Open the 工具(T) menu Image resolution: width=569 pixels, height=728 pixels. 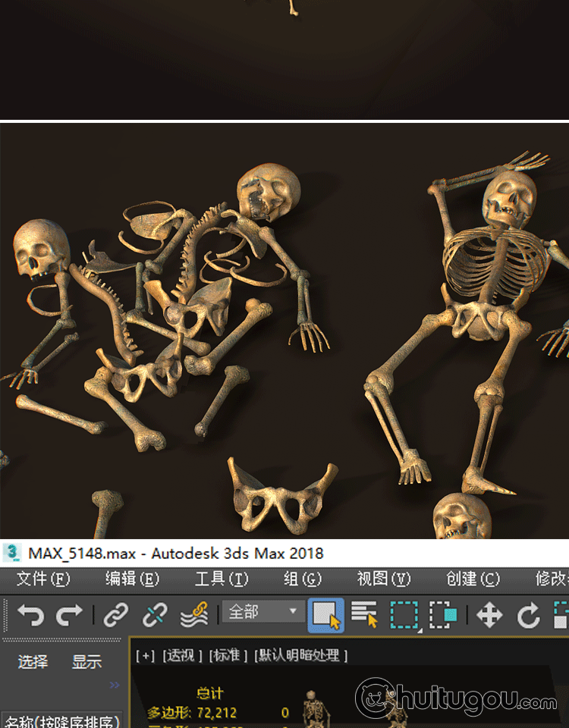[x=222, y=579]
